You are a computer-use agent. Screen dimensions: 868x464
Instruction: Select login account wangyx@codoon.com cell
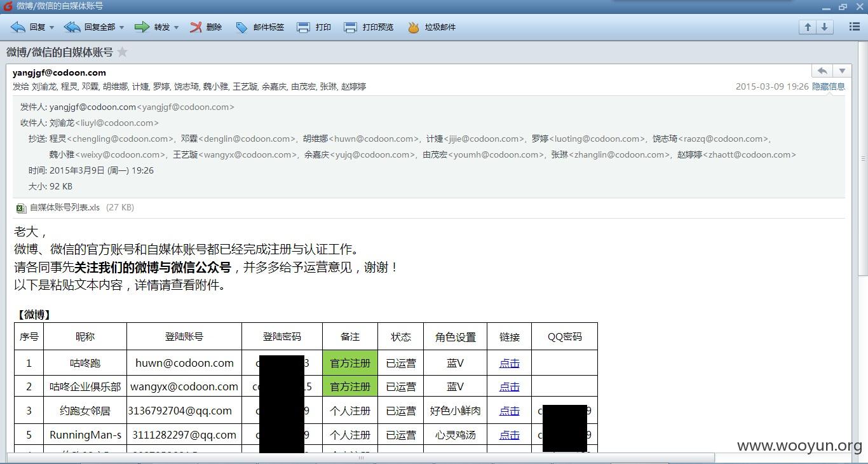(x=184, y=386)
